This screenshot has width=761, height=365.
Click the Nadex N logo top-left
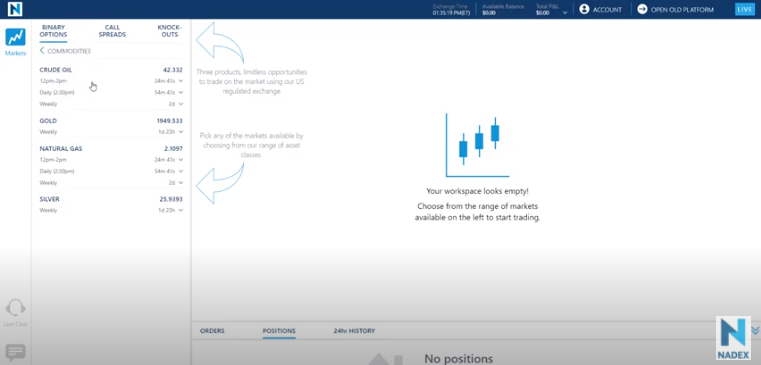tap(15, 9)
